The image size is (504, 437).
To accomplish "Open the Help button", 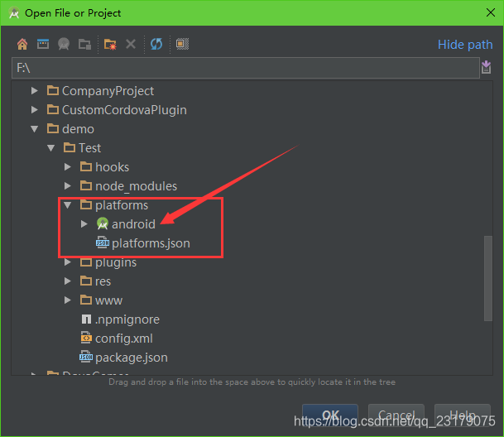I will tap(463, 415).
